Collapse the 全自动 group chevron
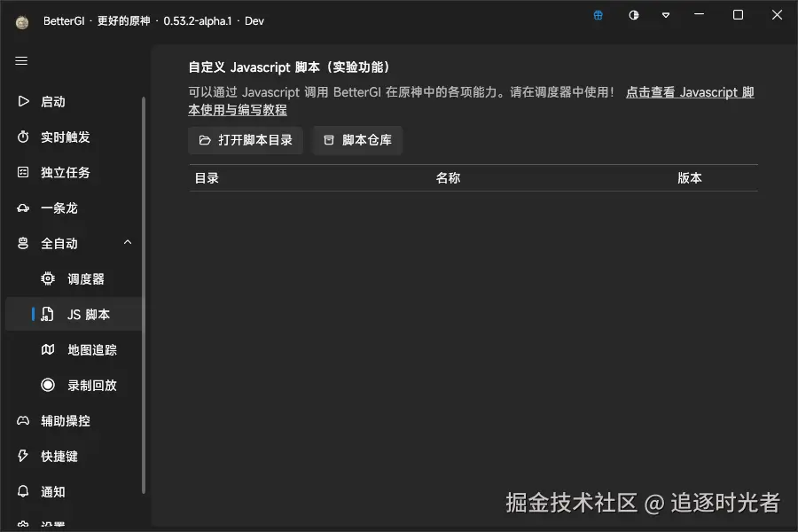 (x=128, y=243)
